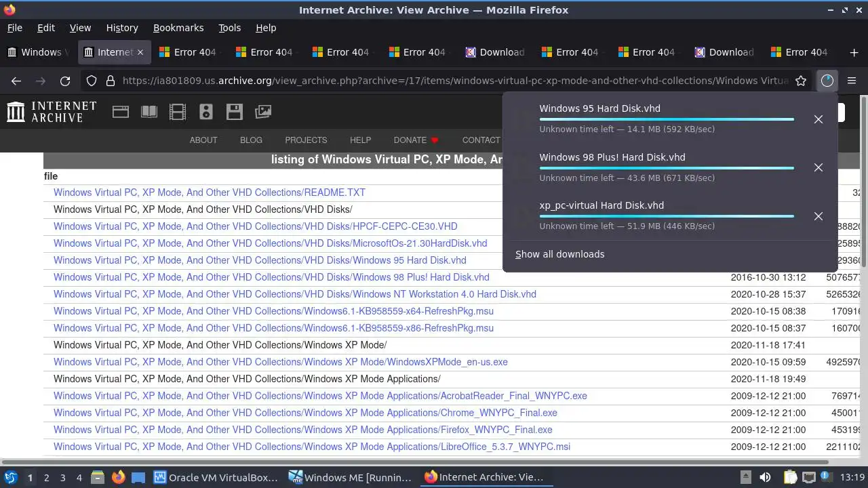Screen dimensions: 868x488
Task: Toggle the Firefox downloads panel button
Action: tap(827, 81)
